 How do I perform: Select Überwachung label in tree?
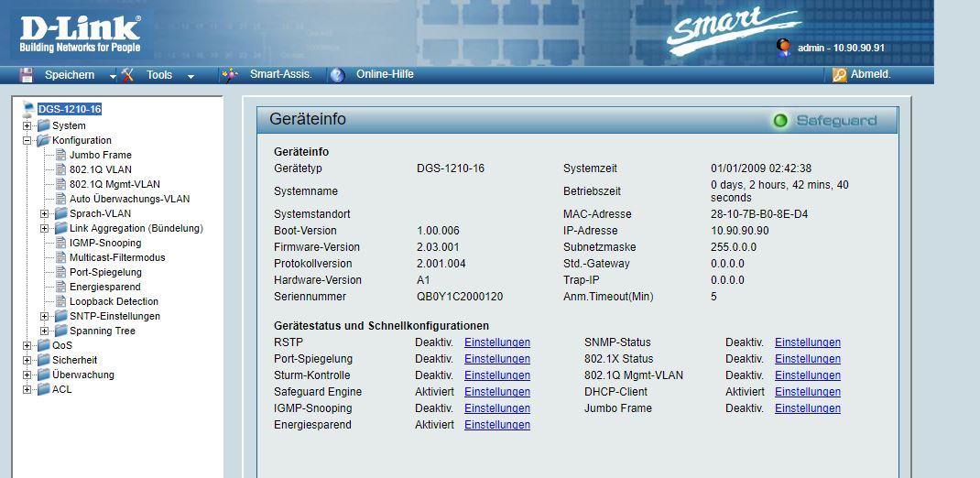(83, 375)
